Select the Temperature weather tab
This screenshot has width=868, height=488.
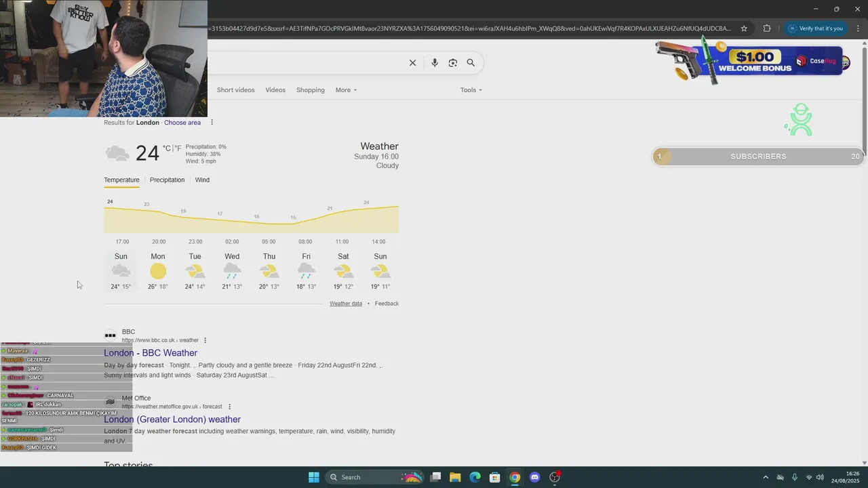[x=121, y=180]
